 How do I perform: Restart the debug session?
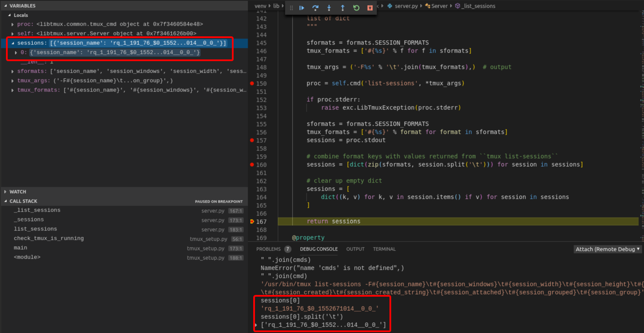point(356,8)
